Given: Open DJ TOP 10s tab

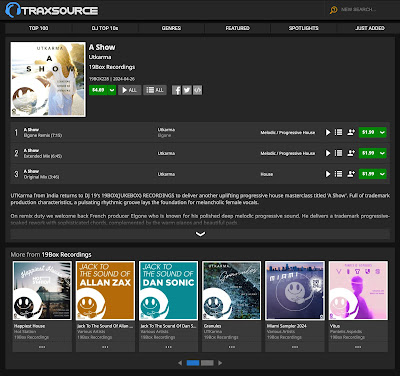Looking at the screenshot, I should [105, 28].
